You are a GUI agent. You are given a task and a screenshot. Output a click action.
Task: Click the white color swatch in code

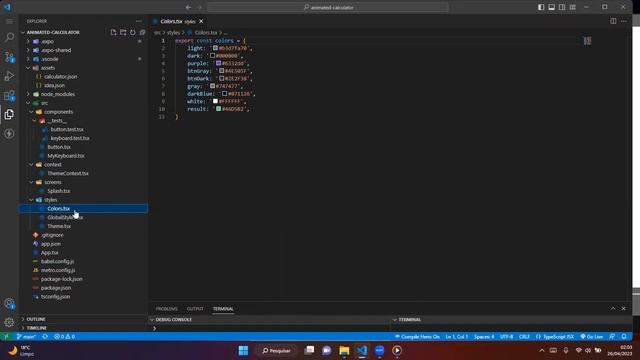coord(215,101)
